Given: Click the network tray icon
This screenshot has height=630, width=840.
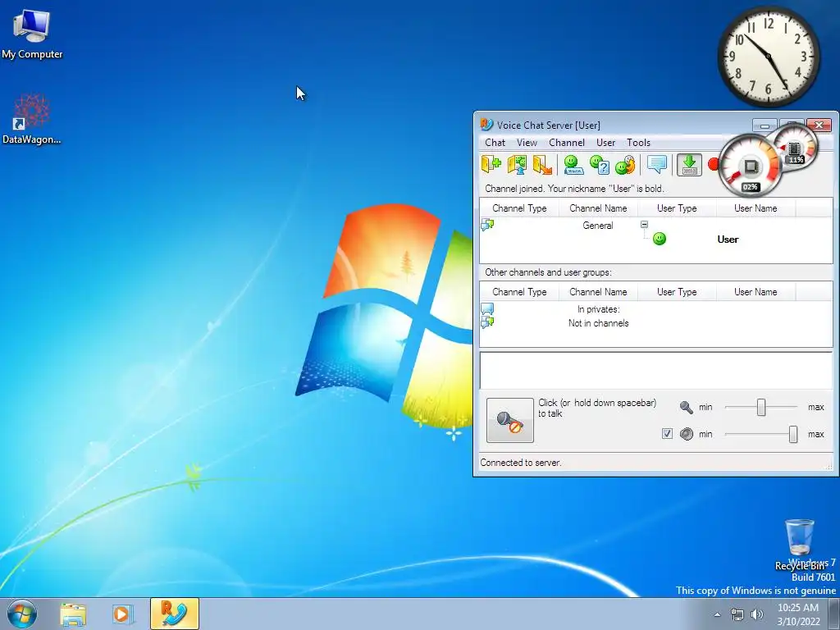Looking at the screenshot, I should click(737, 614).
